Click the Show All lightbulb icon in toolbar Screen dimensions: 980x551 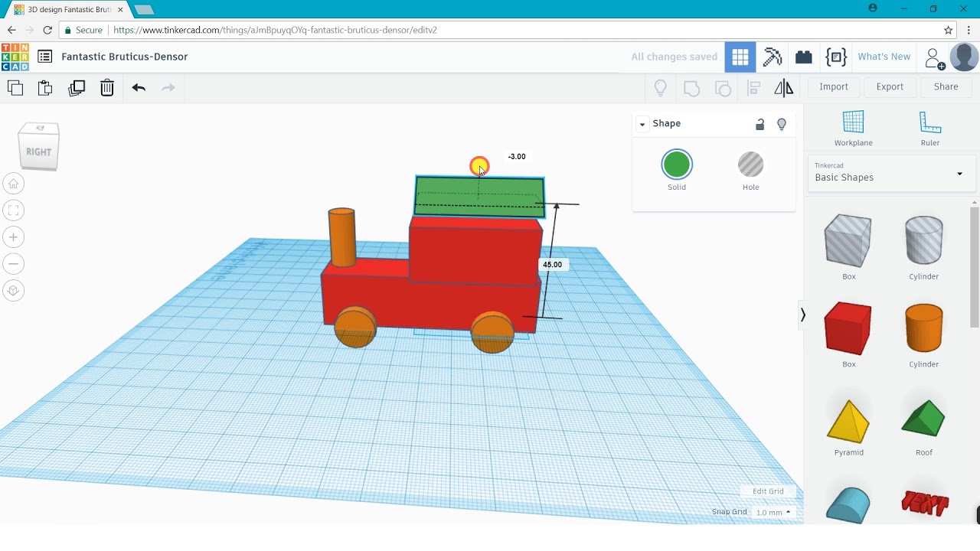[661, 88]
